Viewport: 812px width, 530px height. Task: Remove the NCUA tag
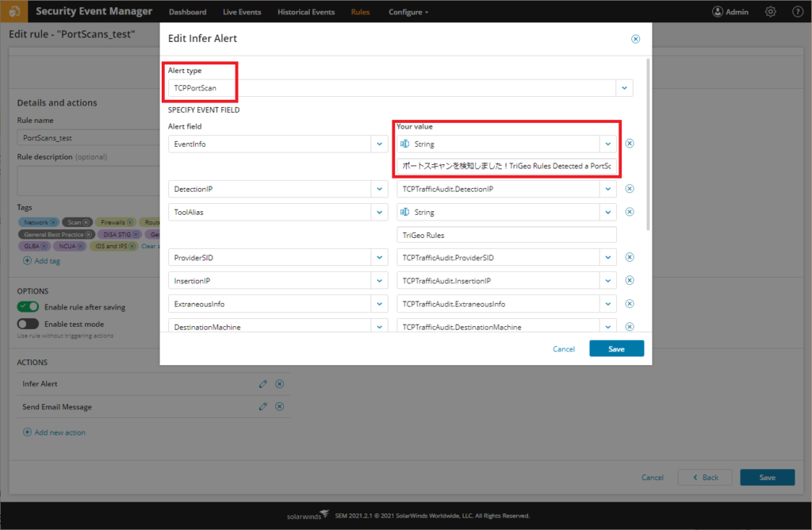(80, 246)
